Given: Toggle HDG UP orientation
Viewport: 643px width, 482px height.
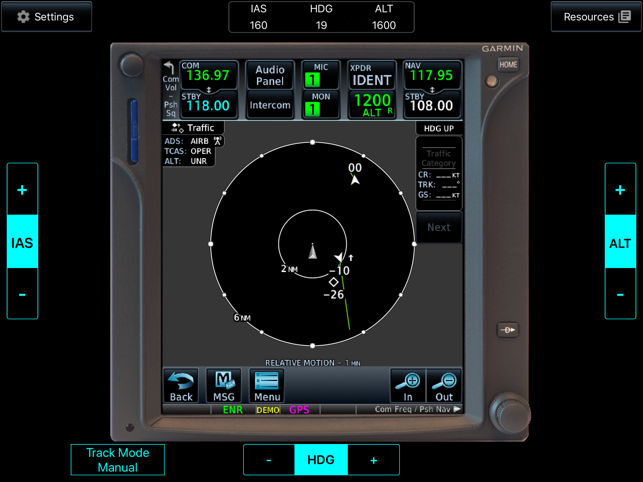Looking at the screenshot, I should (x=439, y=128).
